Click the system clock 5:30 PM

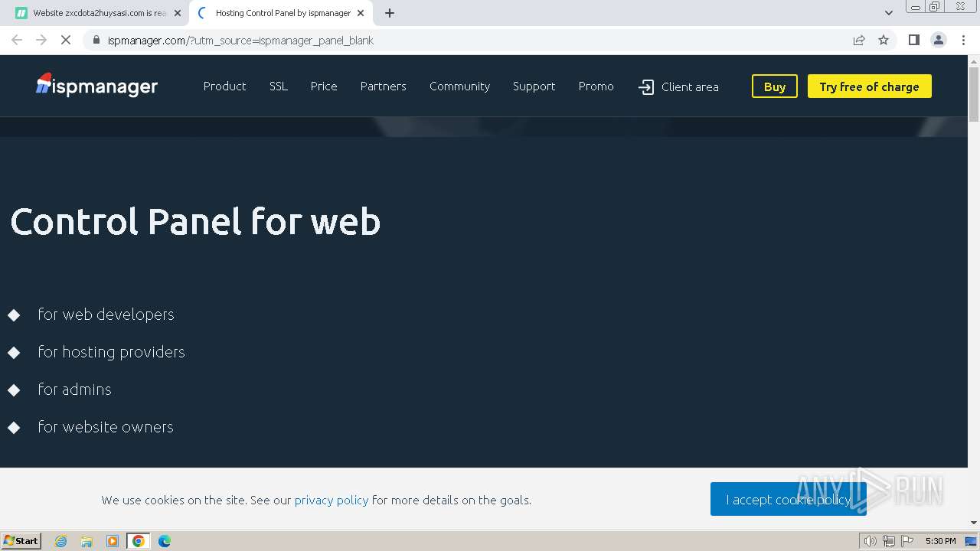[x=941, y=541]
